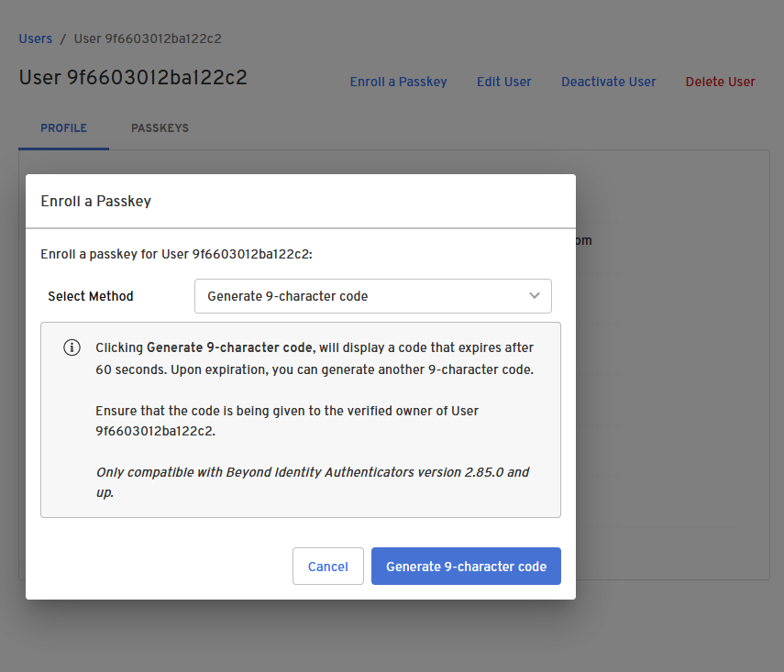
Task: Click the red Delete User link
Action: [x=720, y=82]
